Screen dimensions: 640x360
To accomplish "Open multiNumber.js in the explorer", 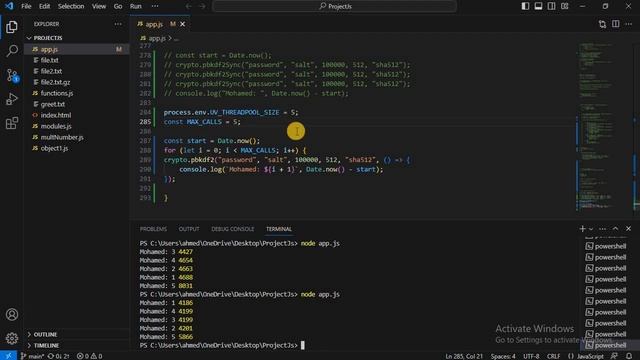I will (76, 137).
